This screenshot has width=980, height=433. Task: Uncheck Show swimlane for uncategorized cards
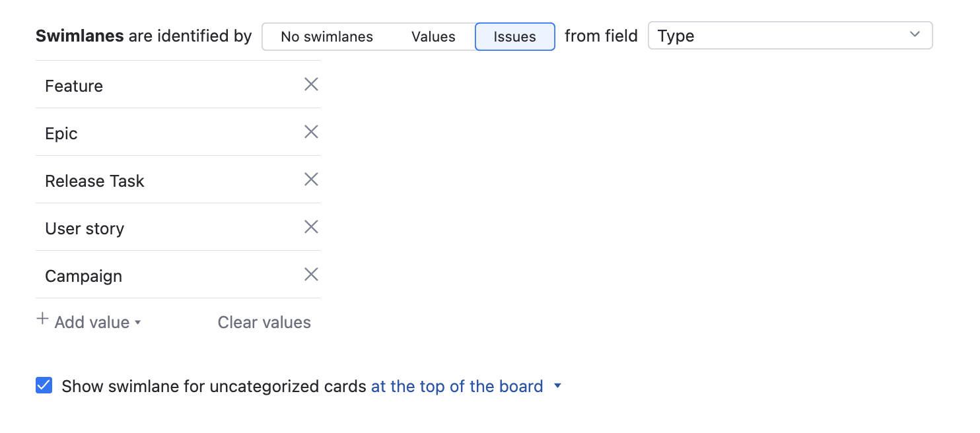[x=44, y=385]
